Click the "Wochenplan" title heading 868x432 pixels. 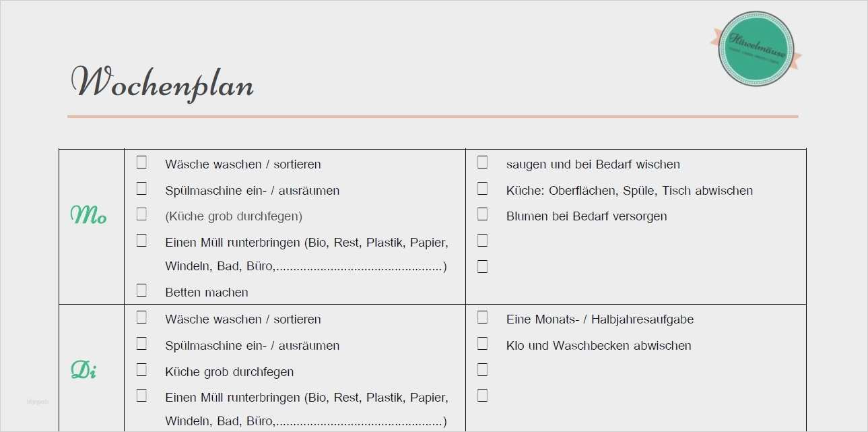pyautogui.click(x=162, y=84)
